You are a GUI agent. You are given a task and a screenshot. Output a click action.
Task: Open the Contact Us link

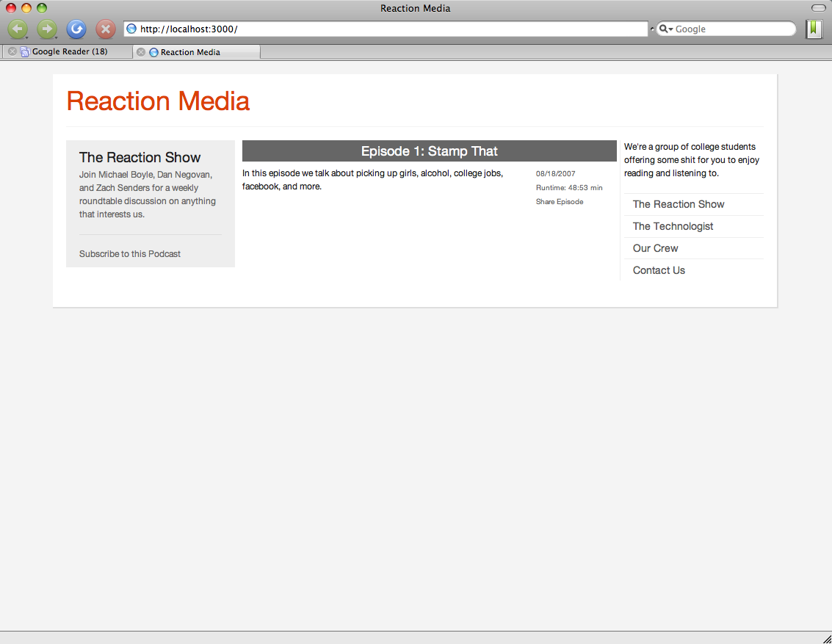(x=659, y=270)
